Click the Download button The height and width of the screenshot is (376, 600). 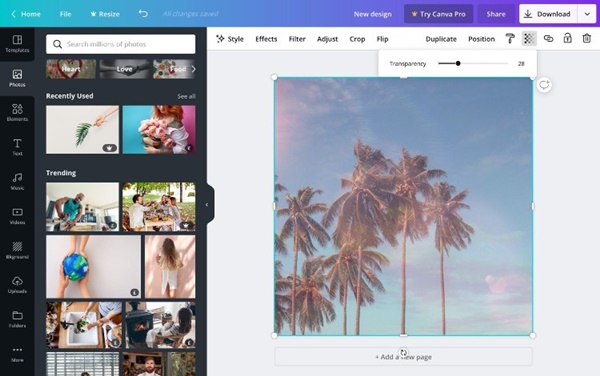coord(548,14)
